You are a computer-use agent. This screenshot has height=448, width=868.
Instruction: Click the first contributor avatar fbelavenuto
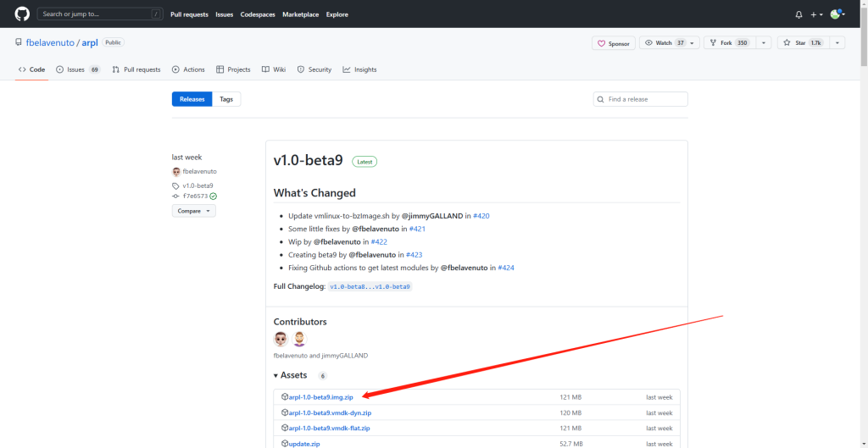281,339
